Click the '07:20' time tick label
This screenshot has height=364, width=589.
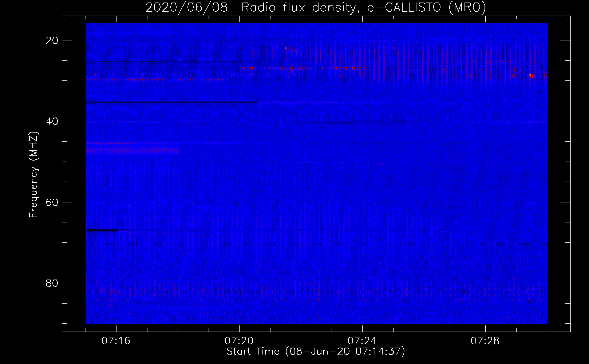click(239, 341)
